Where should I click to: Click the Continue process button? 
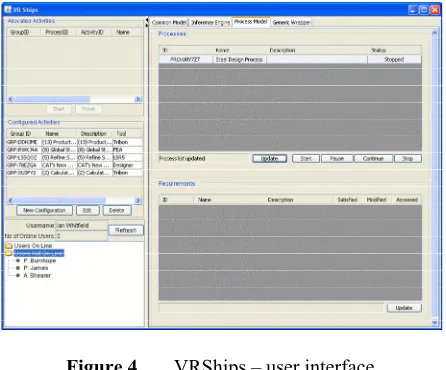click(x=373, y=158)
